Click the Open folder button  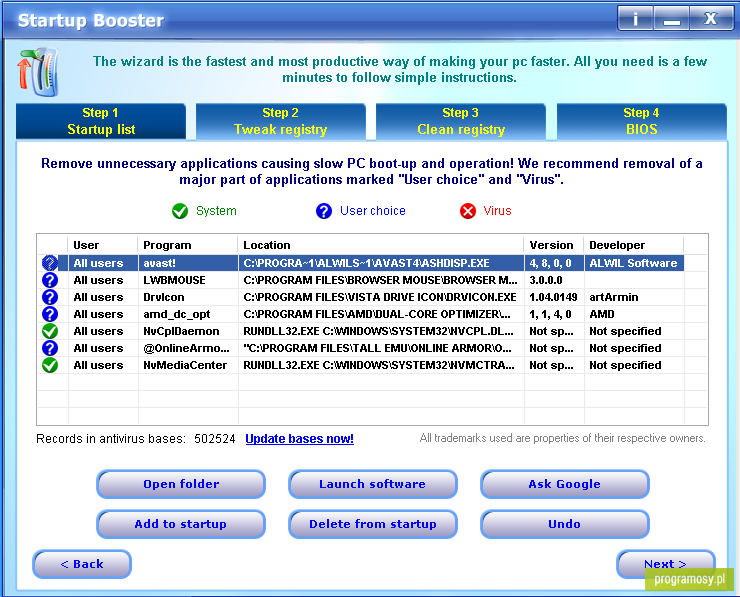click(181, 484)
